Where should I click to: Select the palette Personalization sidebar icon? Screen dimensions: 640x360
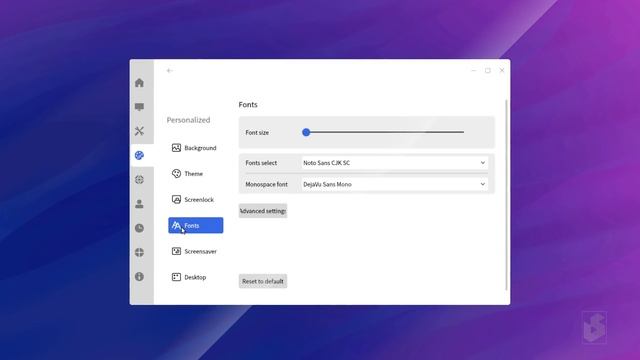[x=139, y=156]
